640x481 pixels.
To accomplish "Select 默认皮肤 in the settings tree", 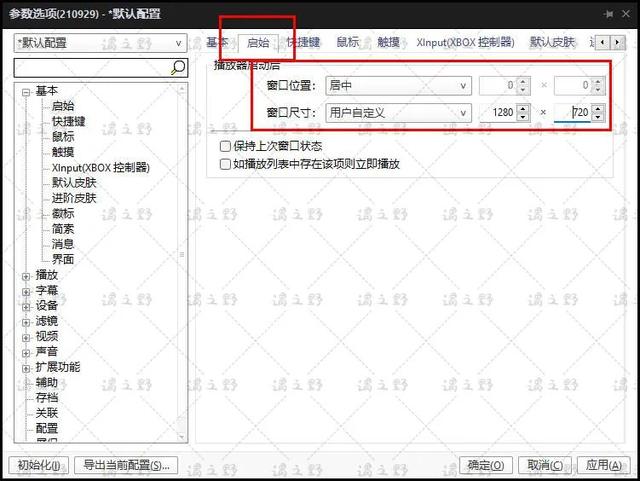I will (x=74, y=183).
